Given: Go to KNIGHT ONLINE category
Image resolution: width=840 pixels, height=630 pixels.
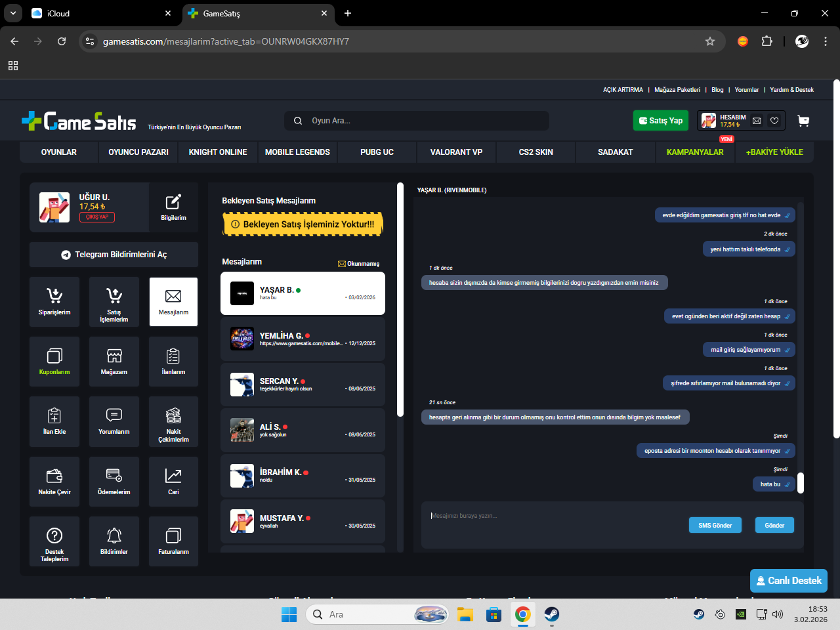Looking at the screenshot, I should click(218, 152).
